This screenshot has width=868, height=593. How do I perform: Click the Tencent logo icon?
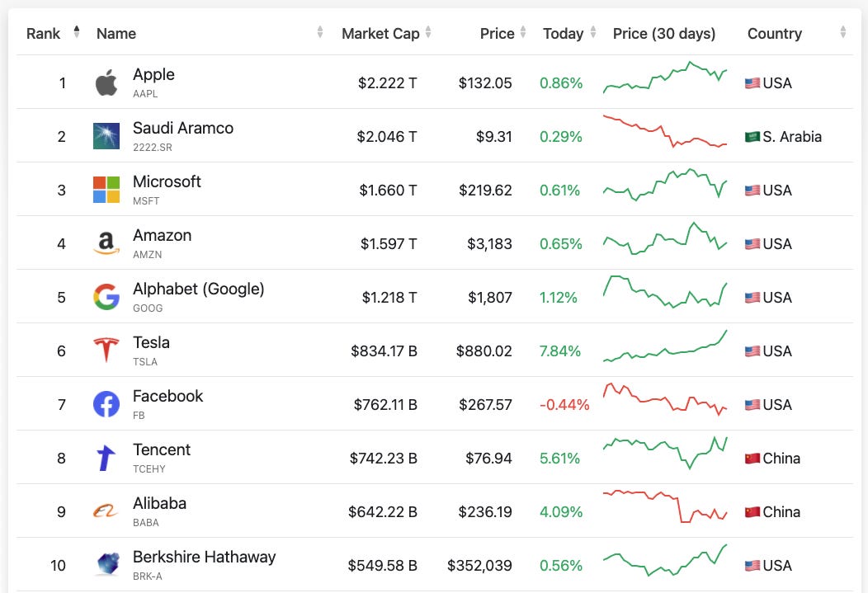pos(106,458)
